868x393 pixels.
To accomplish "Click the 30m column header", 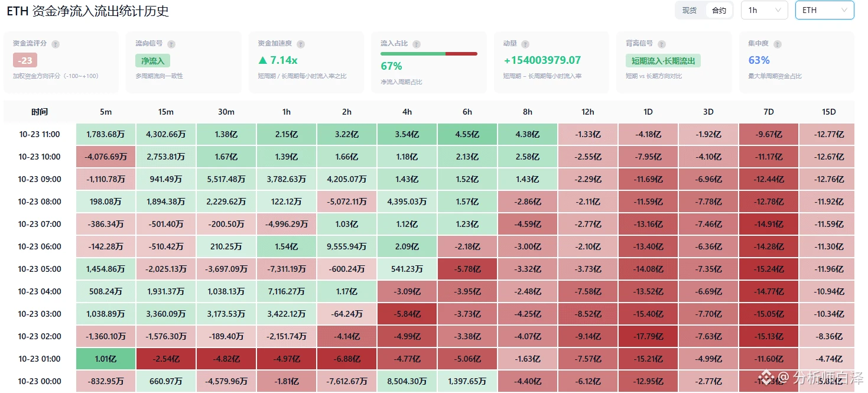I will 226,112.
